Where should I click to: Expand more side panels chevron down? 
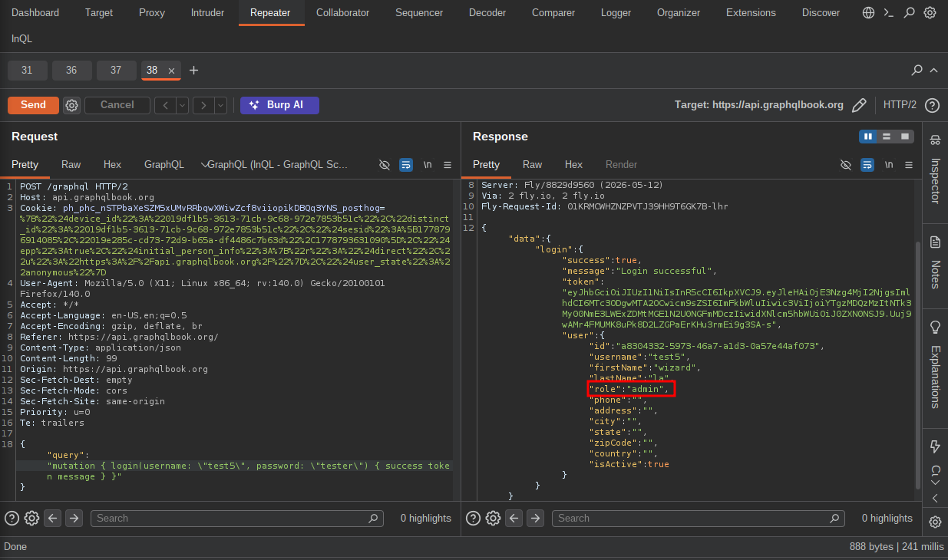935,483
